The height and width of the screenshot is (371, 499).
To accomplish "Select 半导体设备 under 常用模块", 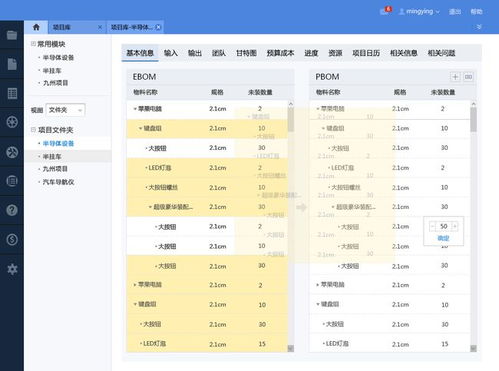I will tap(58, 57).
